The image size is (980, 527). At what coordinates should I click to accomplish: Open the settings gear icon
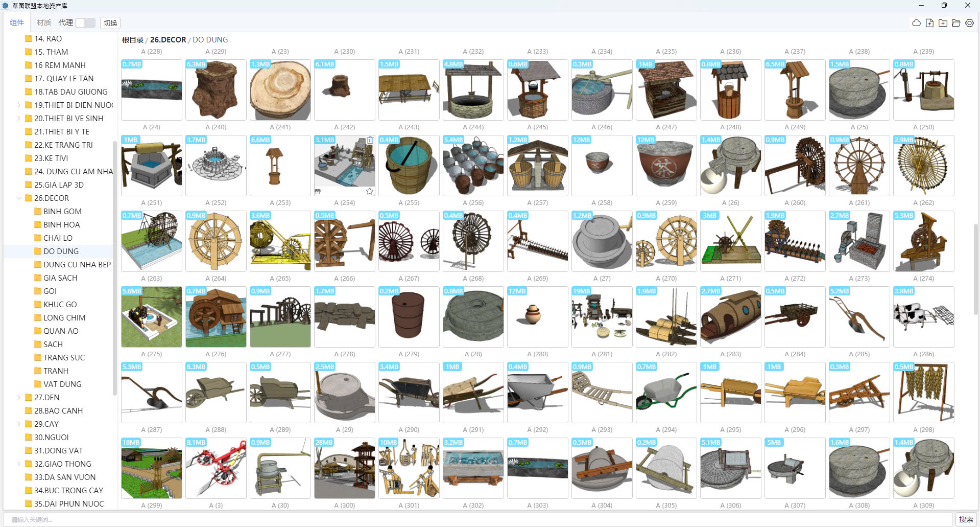click(969, 23)
